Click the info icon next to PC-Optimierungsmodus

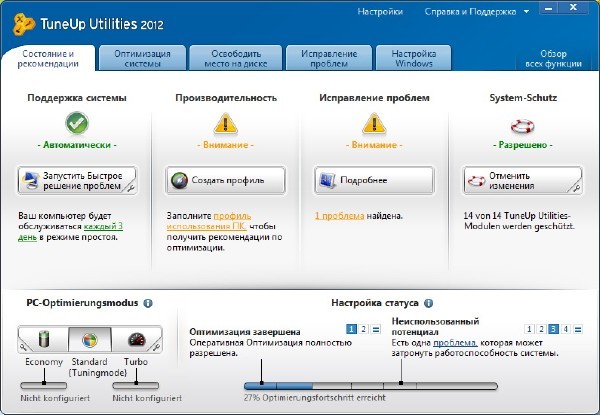[x=148, y=303]
